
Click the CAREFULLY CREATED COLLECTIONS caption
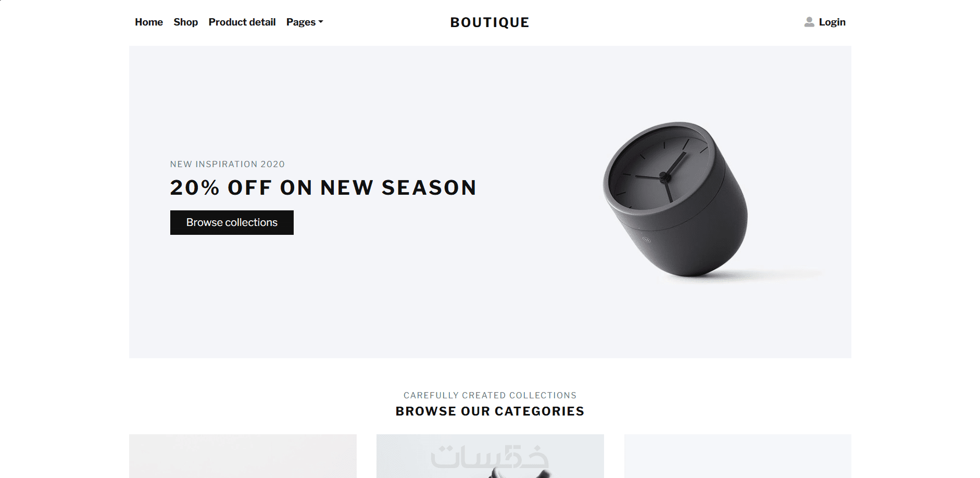click(x=490, y=395)
